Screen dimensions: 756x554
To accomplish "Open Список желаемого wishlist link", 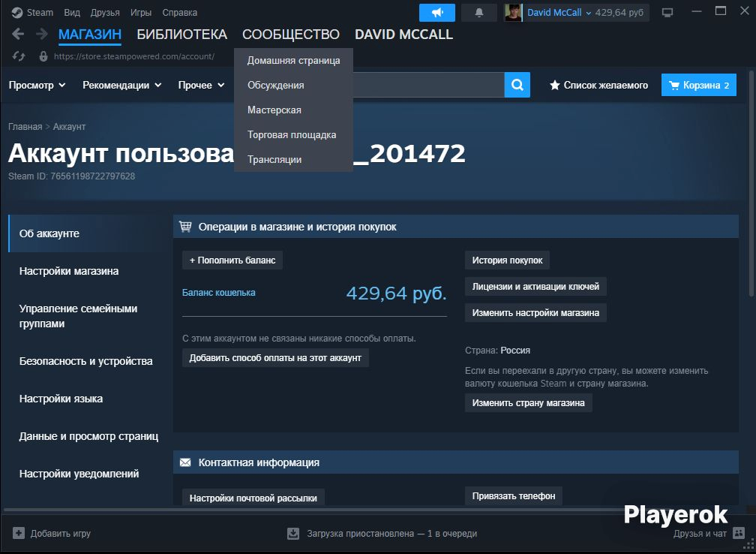I will (x=598, y=86).
